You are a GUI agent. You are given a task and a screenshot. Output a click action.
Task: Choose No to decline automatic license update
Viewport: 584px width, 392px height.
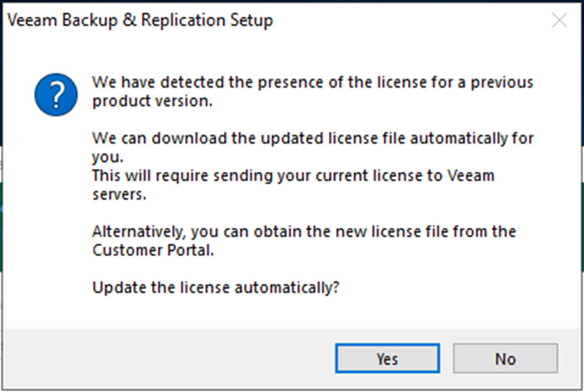coord(505,358)
